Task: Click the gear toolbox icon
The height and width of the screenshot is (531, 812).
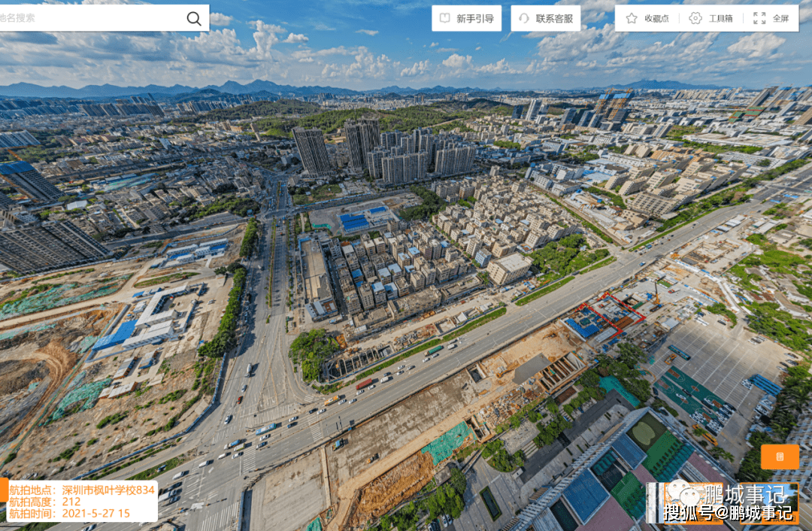Action: [x=695, y=18]
